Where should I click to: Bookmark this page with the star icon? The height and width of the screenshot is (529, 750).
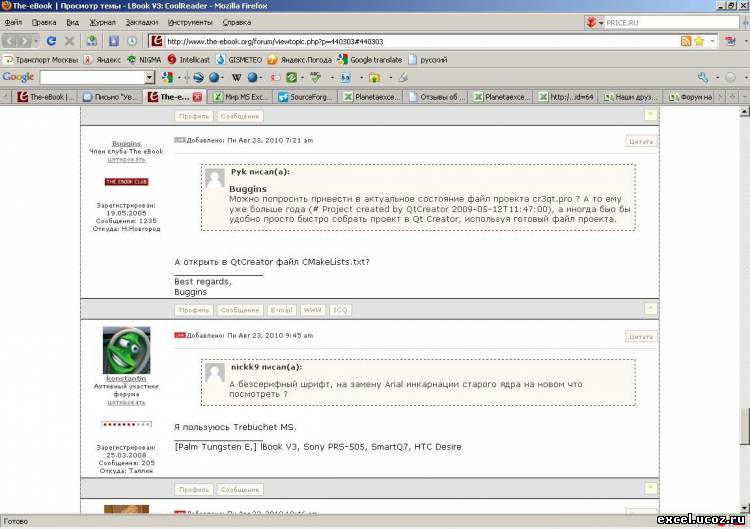pos(699,41)
